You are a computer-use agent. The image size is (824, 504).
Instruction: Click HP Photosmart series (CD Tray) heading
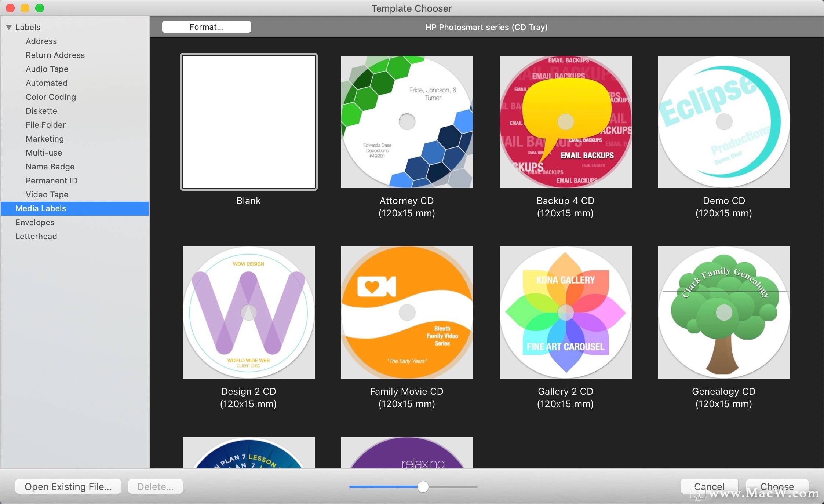point(486,27)
